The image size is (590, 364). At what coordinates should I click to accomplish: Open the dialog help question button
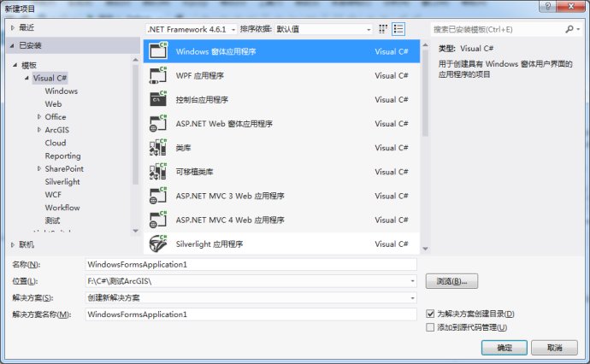(x=547, y=6)
